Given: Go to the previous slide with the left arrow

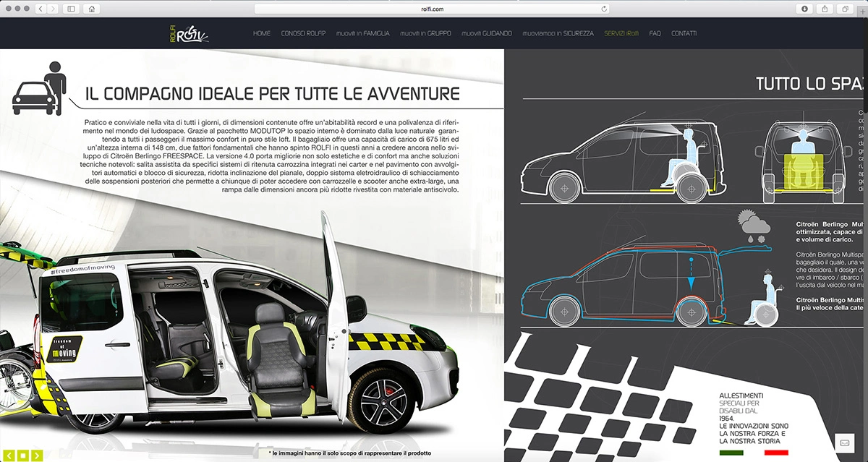Looking at the screenshot, I should 8,455.
